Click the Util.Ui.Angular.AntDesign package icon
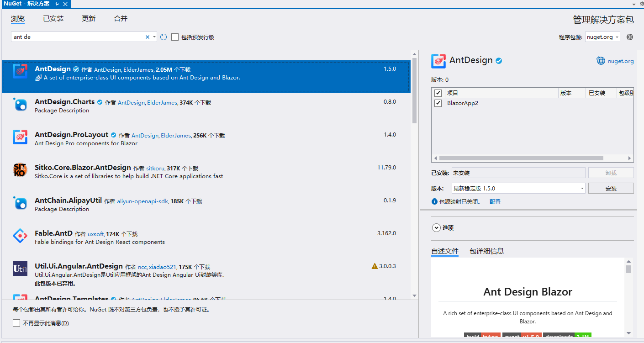Viewport: 644px width, 343px height. point(20,269)
